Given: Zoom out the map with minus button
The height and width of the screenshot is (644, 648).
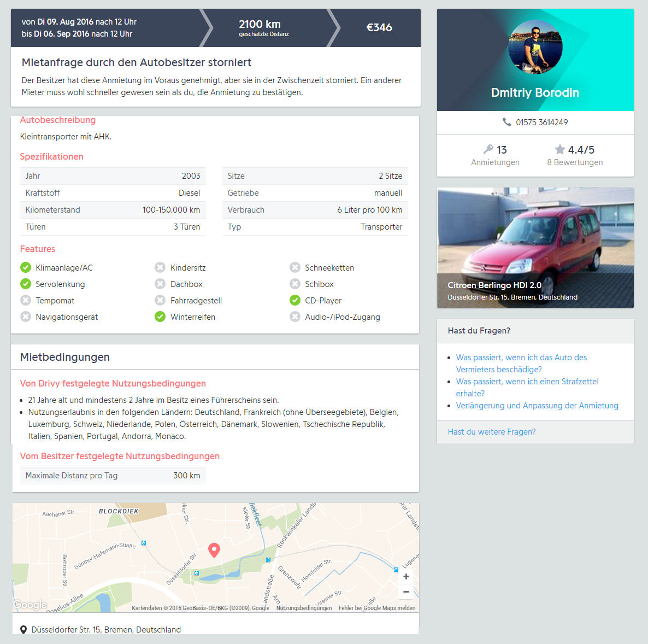Looking at the screenshot, I should click(x=407, y=592).
